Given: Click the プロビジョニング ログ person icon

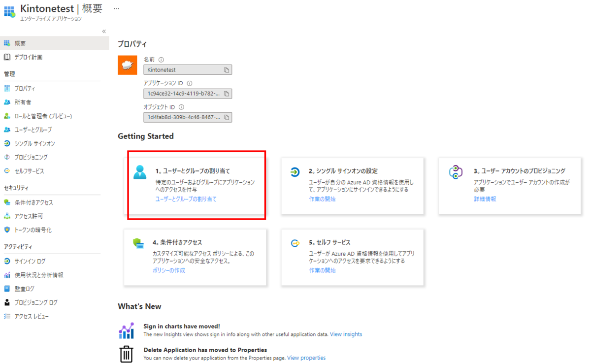Looking at the screenshot, I should [7, 302].
